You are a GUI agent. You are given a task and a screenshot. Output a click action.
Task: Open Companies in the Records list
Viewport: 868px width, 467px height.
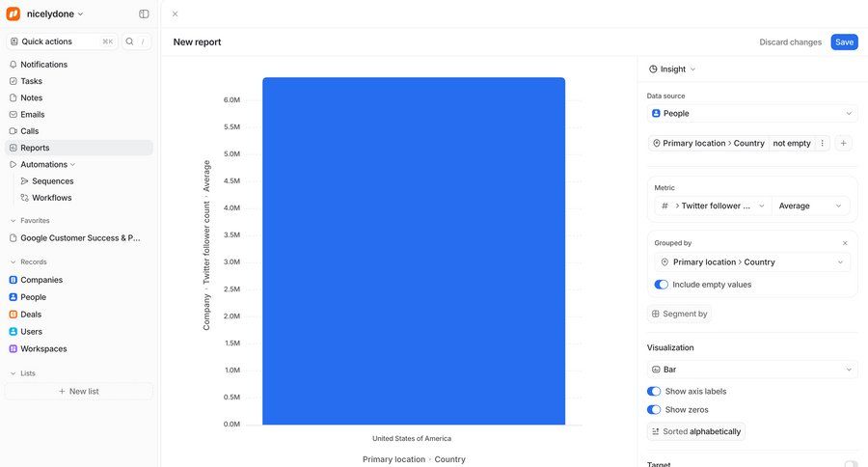click(x=41, y=280)
